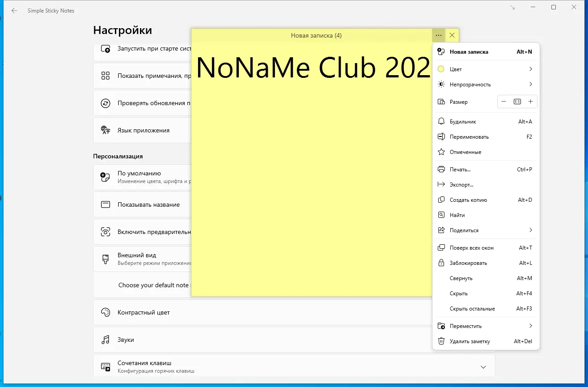Click the Choose your default note text
Image resolution: width=588 pixels, height=387 pixels.
click(153, 285)
